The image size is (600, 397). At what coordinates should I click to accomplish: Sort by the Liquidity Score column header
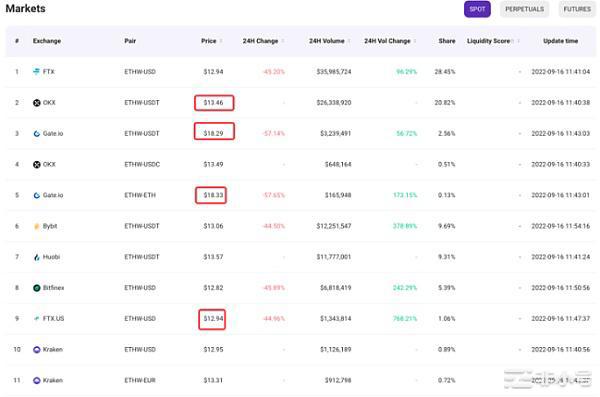(x=489, y=41)
